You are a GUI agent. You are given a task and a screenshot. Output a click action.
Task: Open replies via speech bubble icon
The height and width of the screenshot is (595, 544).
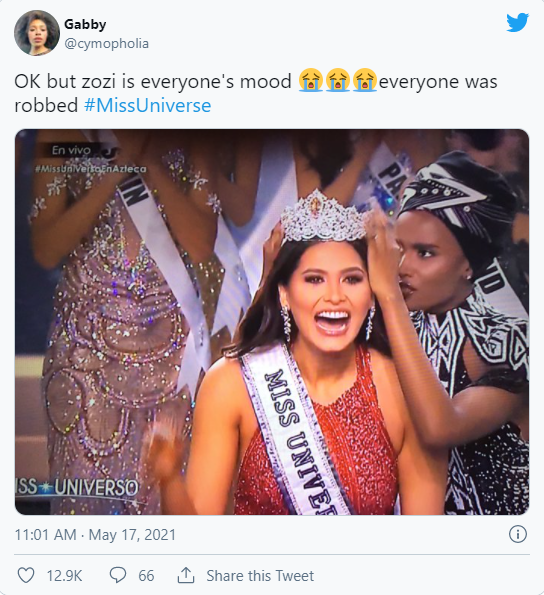click(118, 576)
